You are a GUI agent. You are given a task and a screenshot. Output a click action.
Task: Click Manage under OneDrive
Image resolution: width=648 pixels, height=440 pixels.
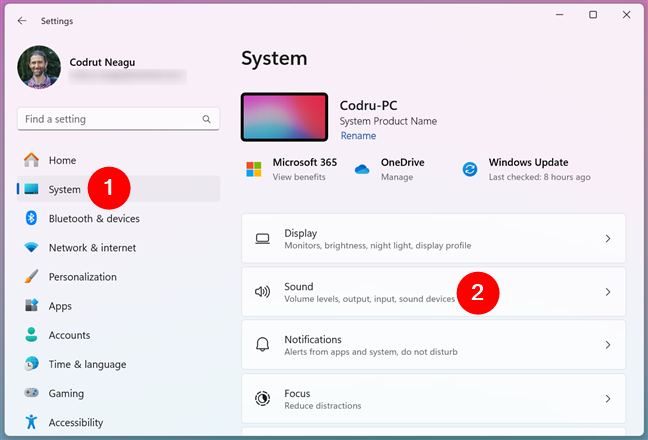[397, 177]
